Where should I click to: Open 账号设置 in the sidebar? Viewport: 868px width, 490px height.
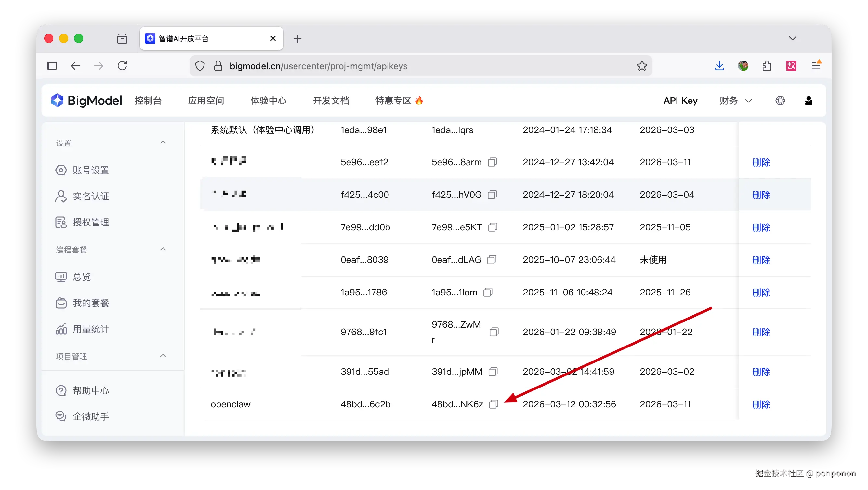coord(91,170)
